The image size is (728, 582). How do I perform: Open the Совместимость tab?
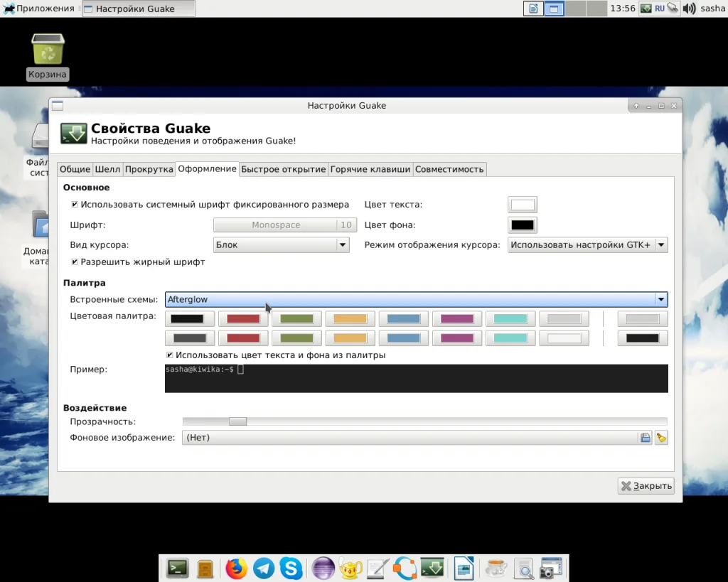coord(449,169)
